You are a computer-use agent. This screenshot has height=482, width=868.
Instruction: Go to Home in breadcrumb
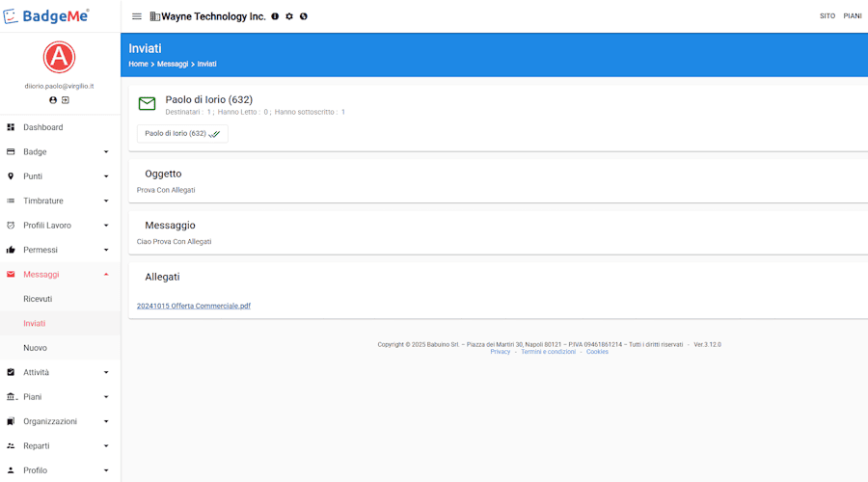(x=138, y=65)
